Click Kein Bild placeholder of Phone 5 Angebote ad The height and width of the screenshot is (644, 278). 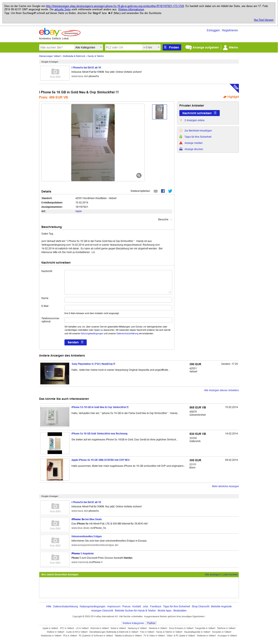tap(55, 559)
